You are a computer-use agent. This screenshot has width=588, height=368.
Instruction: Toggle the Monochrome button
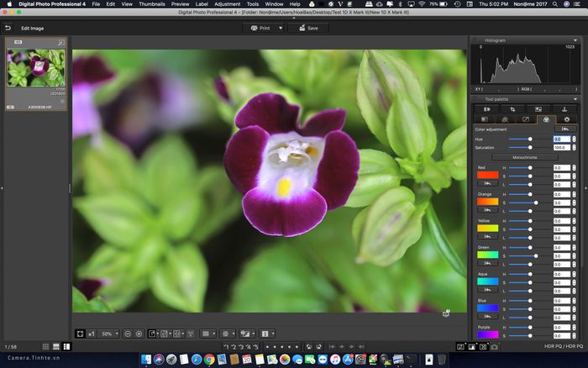[x=524, y=157]
